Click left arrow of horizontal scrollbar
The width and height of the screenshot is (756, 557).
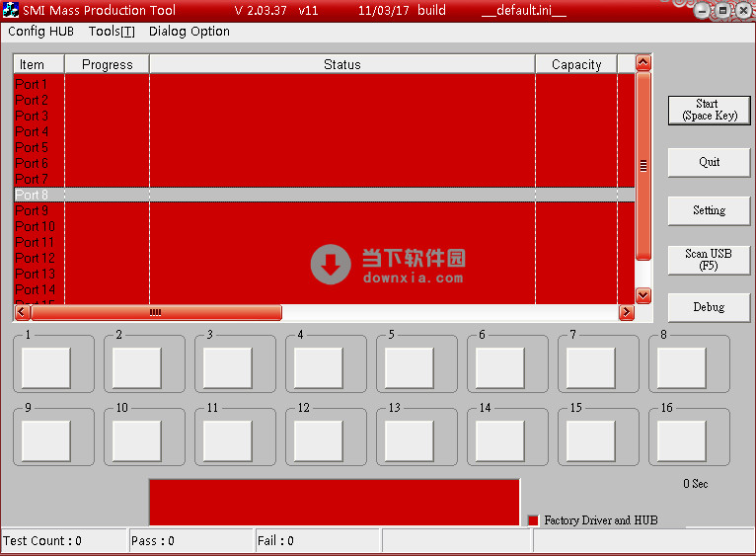coord(22,312)
